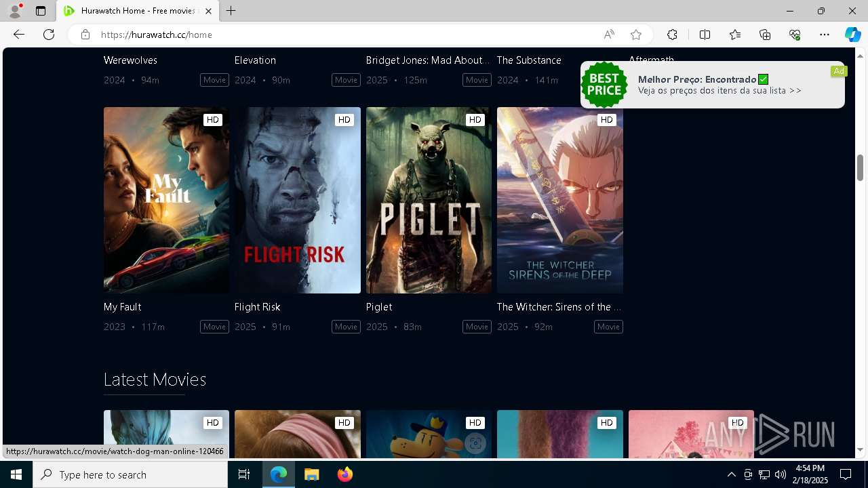Click the Movie badge under My Fault
Viewport: 868px width, 488px height.
(214, 327)
